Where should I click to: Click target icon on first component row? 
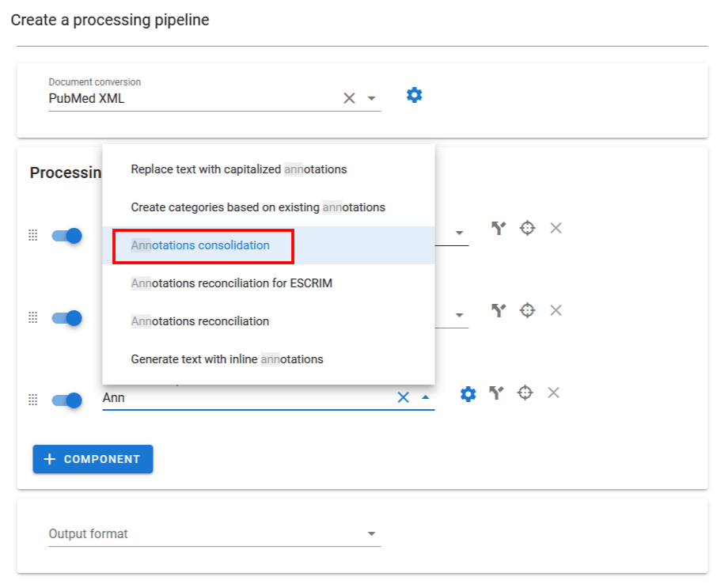click(x=527, y=229)
